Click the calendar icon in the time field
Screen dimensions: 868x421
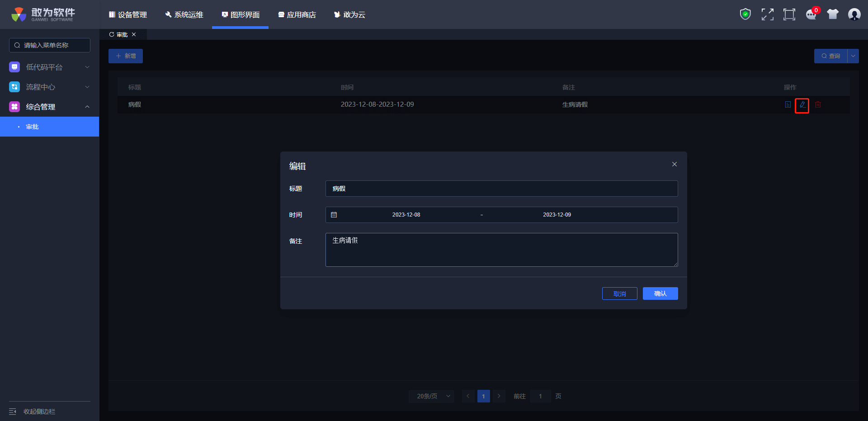tap(334, 215)
